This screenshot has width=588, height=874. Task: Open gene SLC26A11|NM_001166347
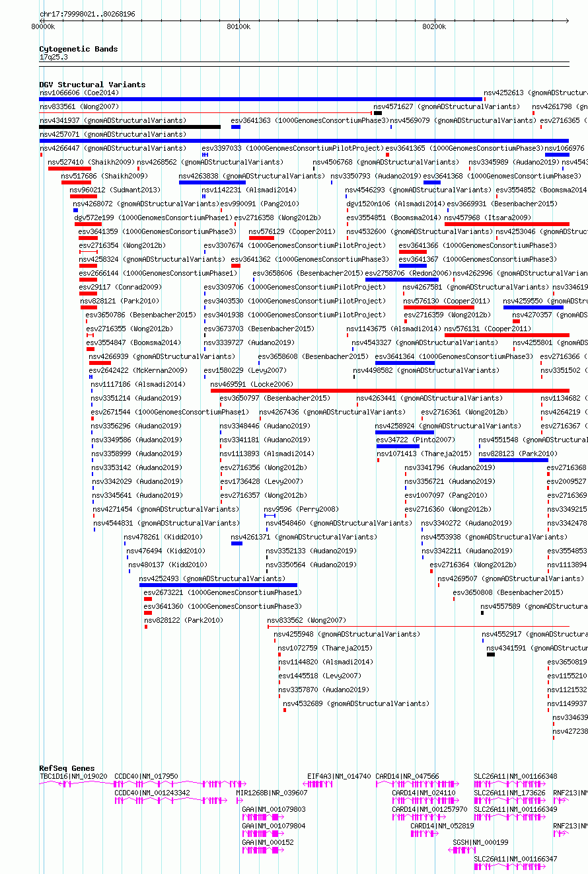pyautogui.click(x=515, y=859)
